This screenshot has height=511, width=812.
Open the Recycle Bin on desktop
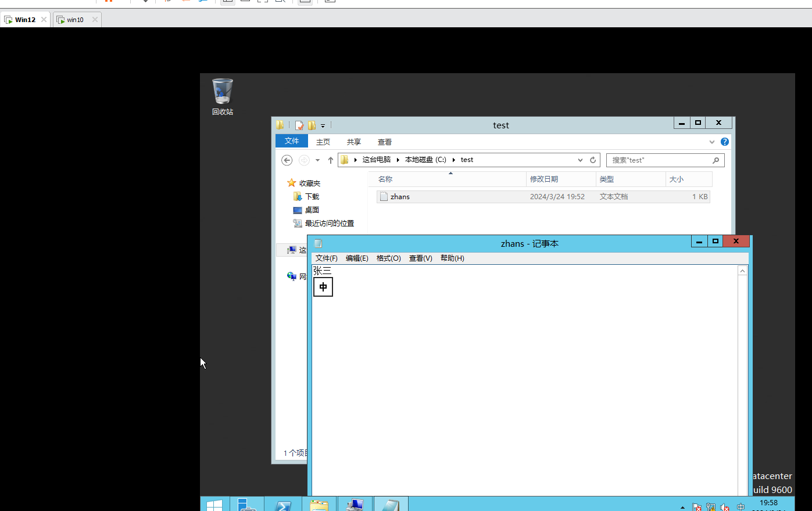pyautogui.click(x=223, y=97)
